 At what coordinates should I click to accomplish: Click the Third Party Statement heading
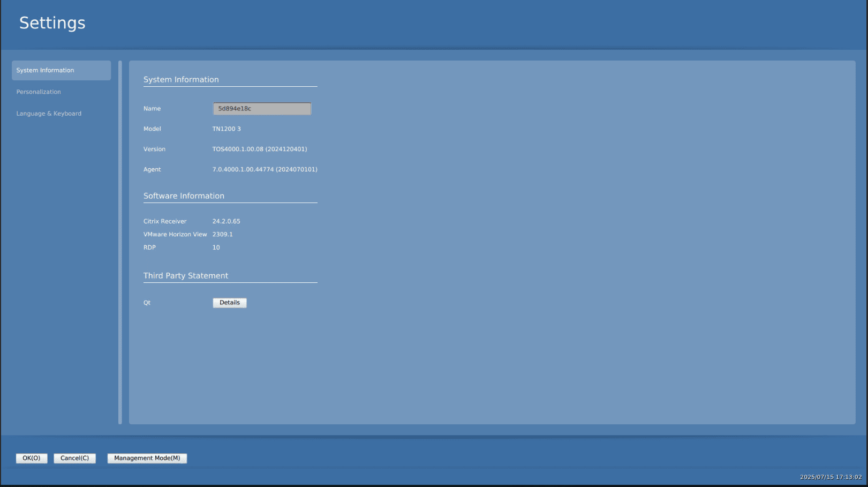coord(186,276)
